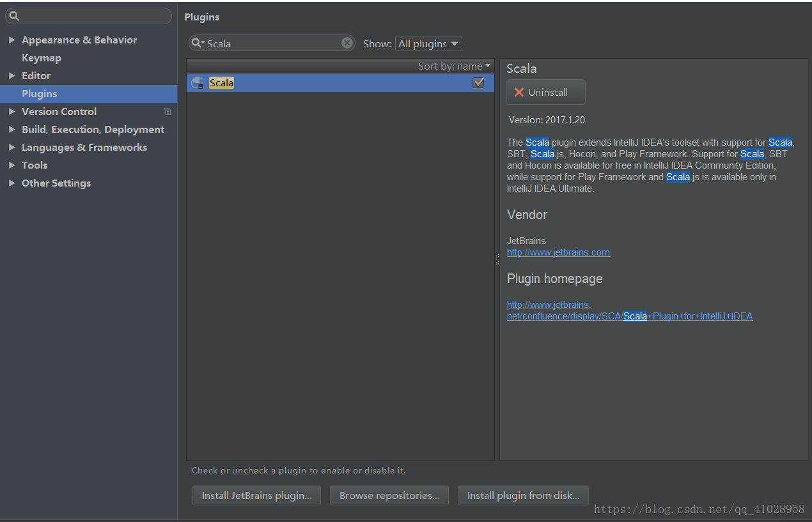Click 'Check or uncheck a plugin' hint text

[299, 470]
